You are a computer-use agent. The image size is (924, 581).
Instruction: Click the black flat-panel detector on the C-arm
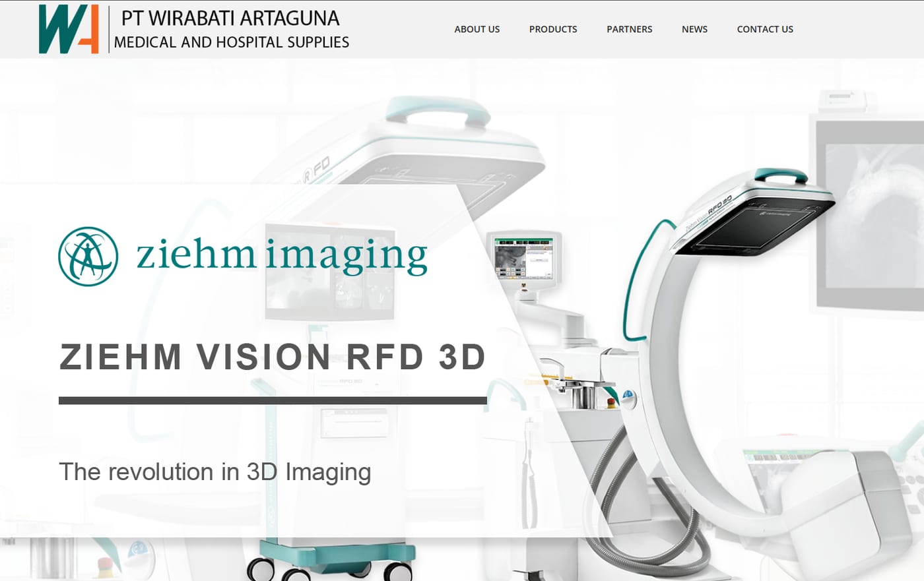pos(756,226)
